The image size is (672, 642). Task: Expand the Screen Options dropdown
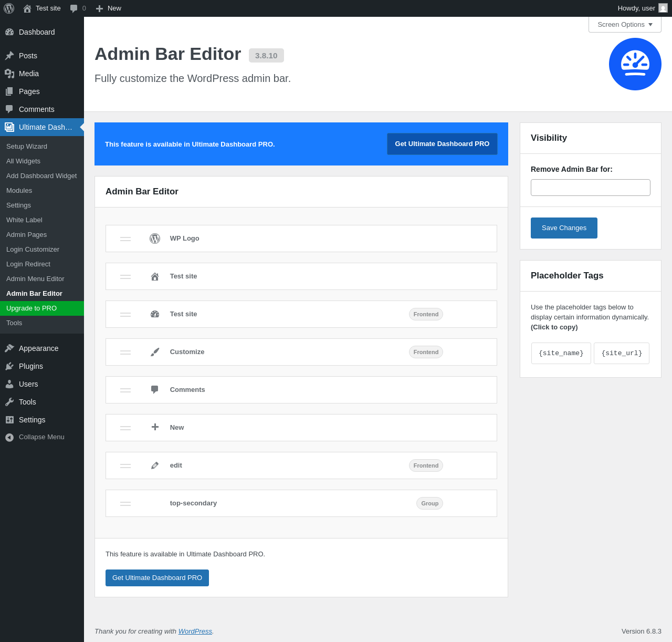(625, 25)
